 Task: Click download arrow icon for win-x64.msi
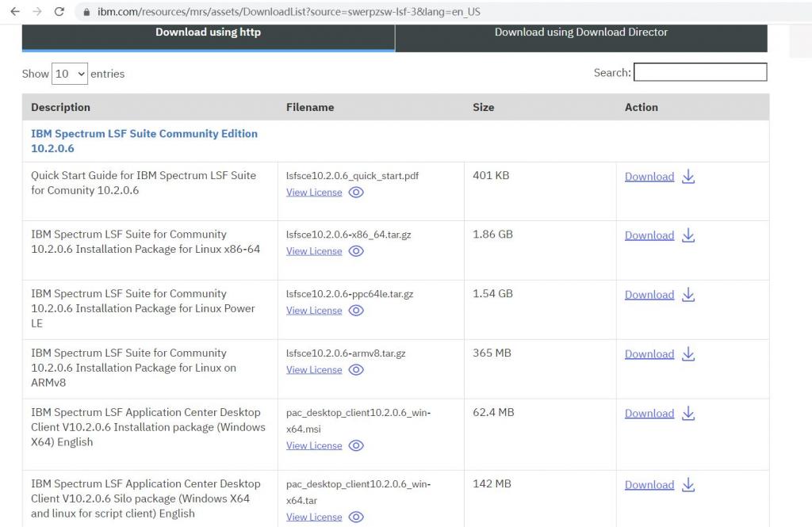tap(688, 414)
